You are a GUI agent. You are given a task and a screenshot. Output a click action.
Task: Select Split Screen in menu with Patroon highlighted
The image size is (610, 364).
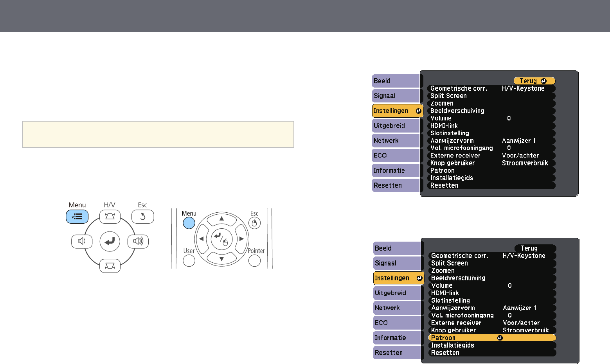[x=492, y=263]
